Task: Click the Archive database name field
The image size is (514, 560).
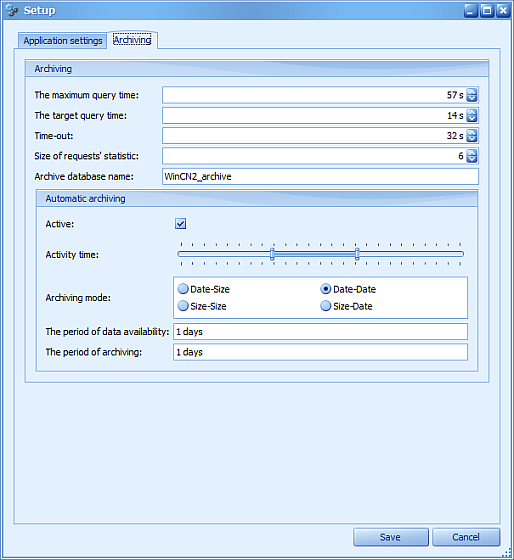Action: [x=320, y=176]
